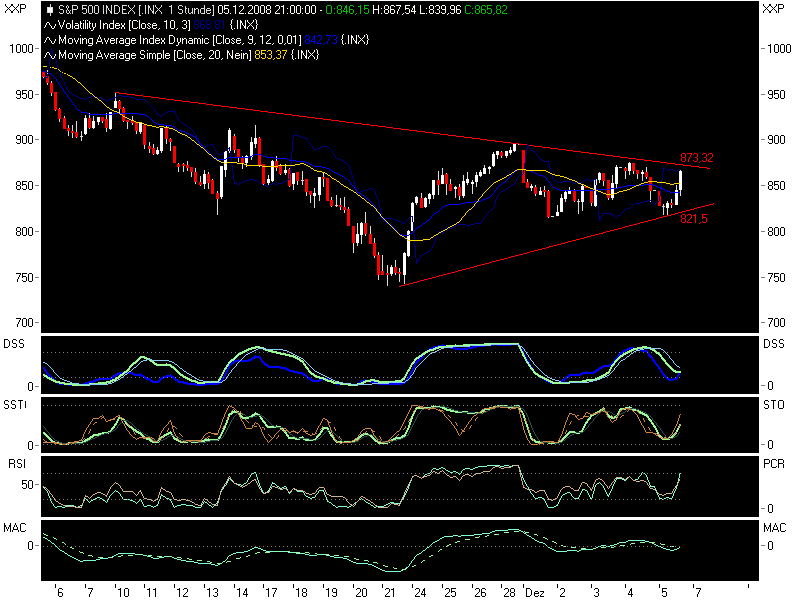Select the Volatility Index [Close, 10, 3] label
The height and width of the screenshot is (600, 800).
coord(124,25)
